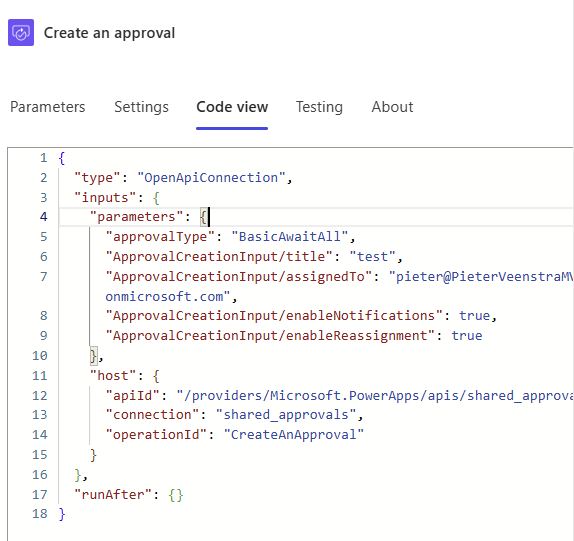Open the About tab

click(392, 107)
